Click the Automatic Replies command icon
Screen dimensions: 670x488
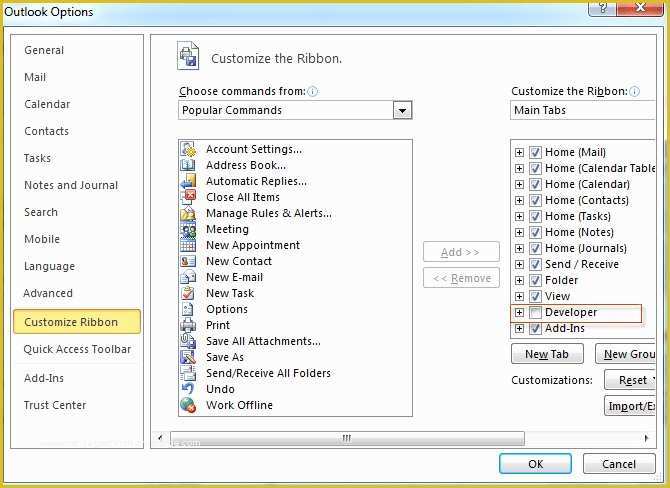[x=188, y=181]
